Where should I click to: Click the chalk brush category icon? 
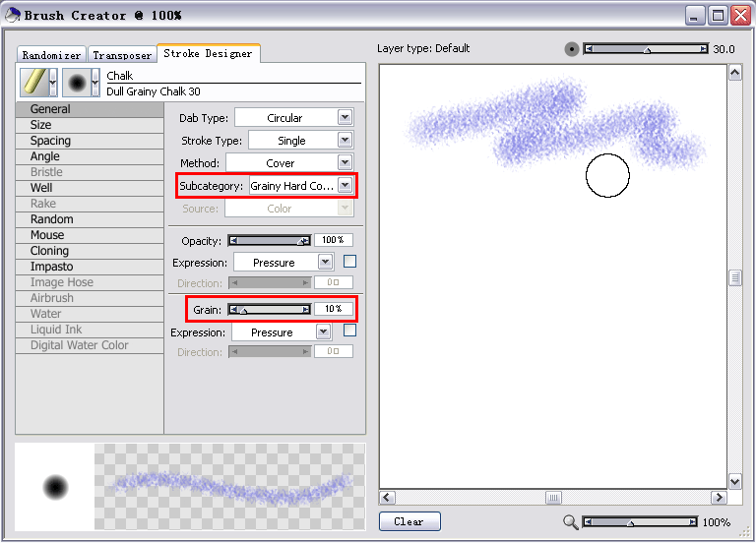[34, 83]
